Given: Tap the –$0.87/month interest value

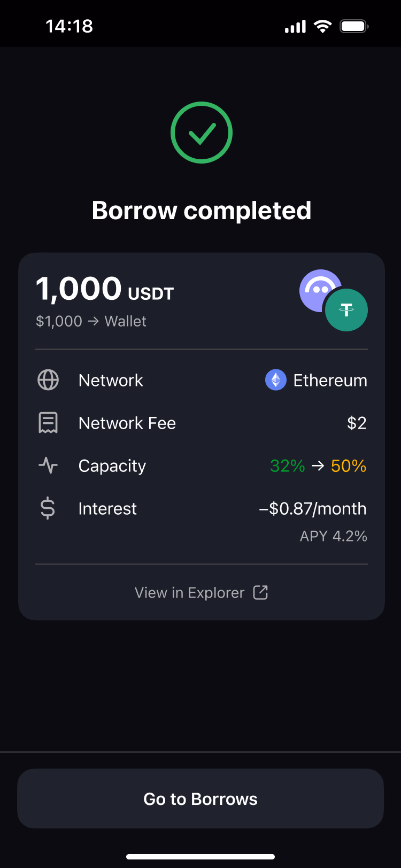Looking at the screenshot, I should click(313, 509).
